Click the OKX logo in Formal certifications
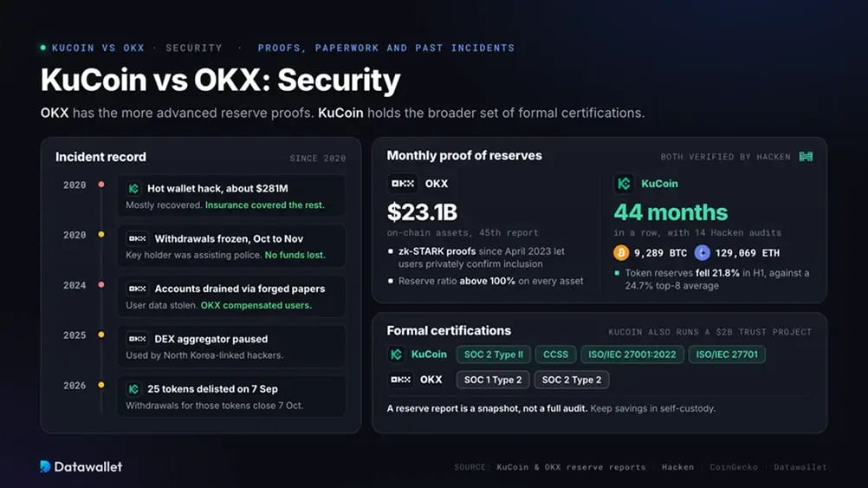Screen dimensions: 868x488 pyautogui.click(x=401, y=380)
